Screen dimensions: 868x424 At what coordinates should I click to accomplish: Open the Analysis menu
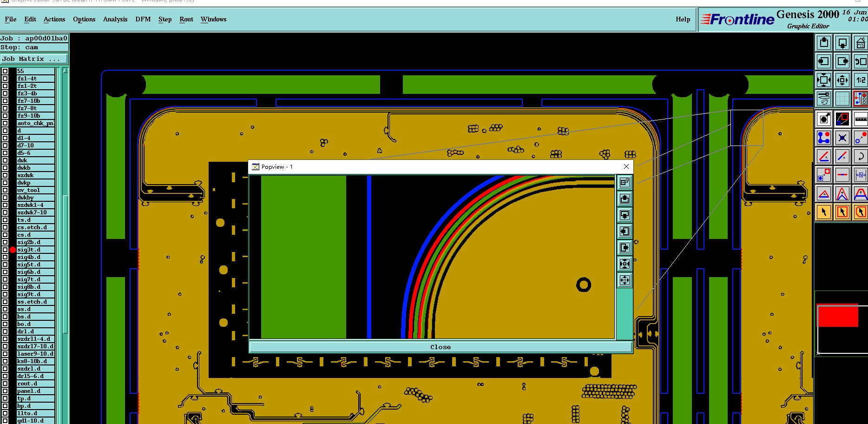[115, 19]
